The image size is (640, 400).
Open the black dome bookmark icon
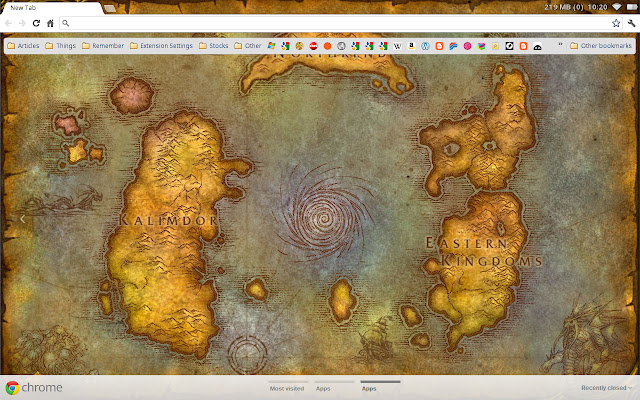pos(537,46)
